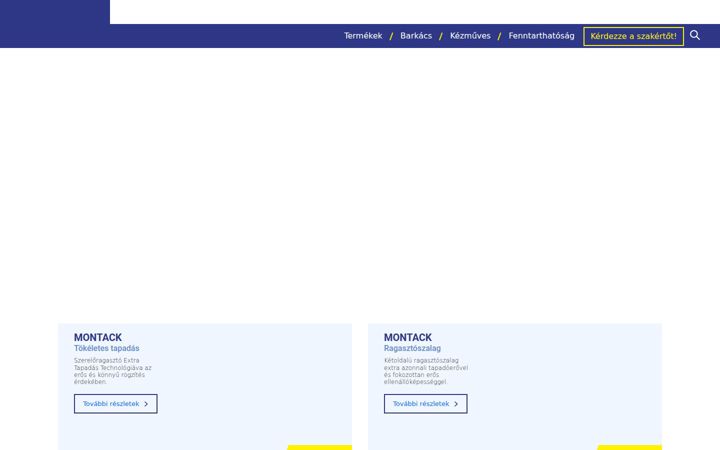Click the Szerelőragasztó Extra Tapadás description text
This screenshot has height=450, width=720.
[113, 371]
